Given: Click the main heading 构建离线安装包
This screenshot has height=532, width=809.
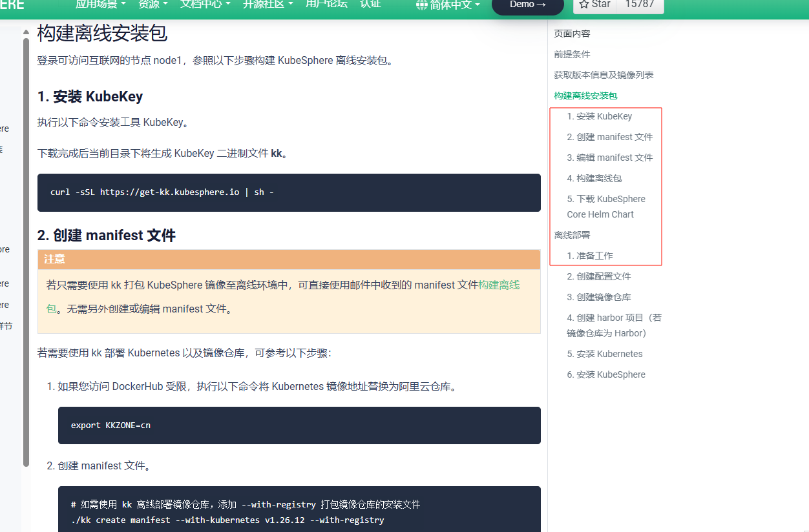Looking at the screenshot, I should (102, 32).
